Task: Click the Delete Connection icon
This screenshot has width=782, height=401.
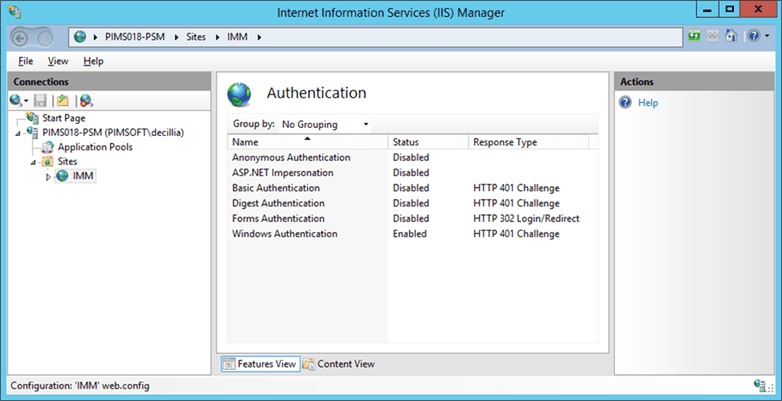Action: [86, 101]
